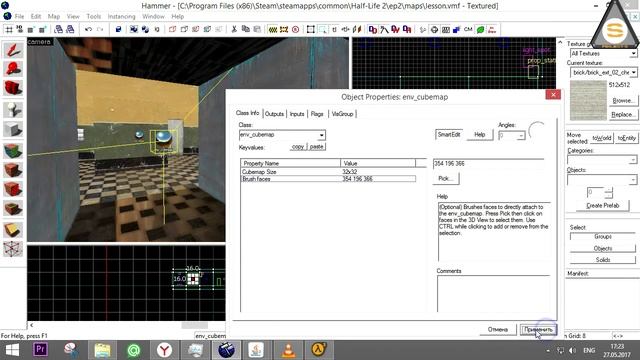This screenshot has width=640, height=360.
Task: Select the Apply Decals tool
Action: [x=13, y=189]
